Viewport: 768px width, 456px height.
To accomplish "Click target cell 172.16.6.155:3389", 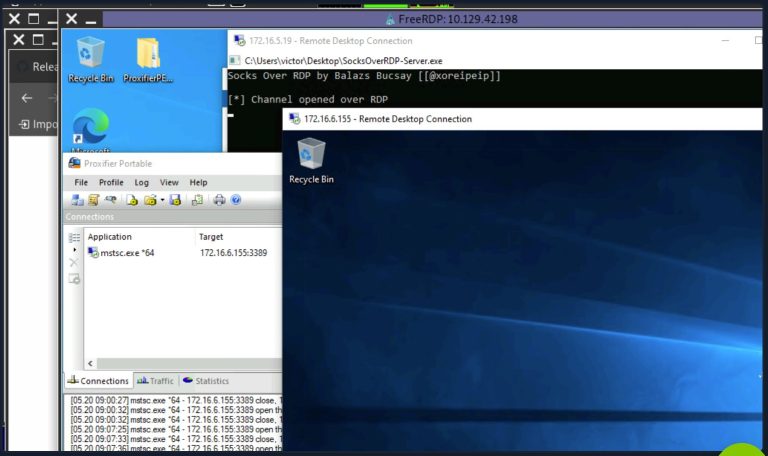I will tap(234, 253).
